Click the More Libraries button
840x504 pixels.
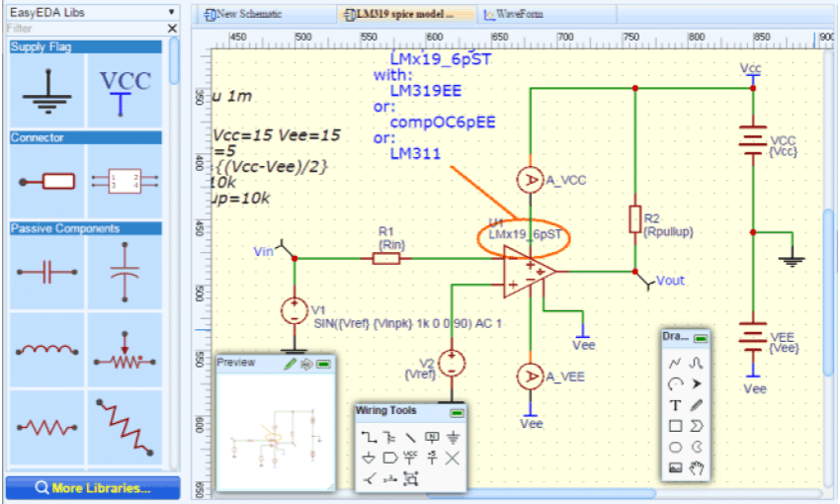pyautogui.click(x=93, y=488)
